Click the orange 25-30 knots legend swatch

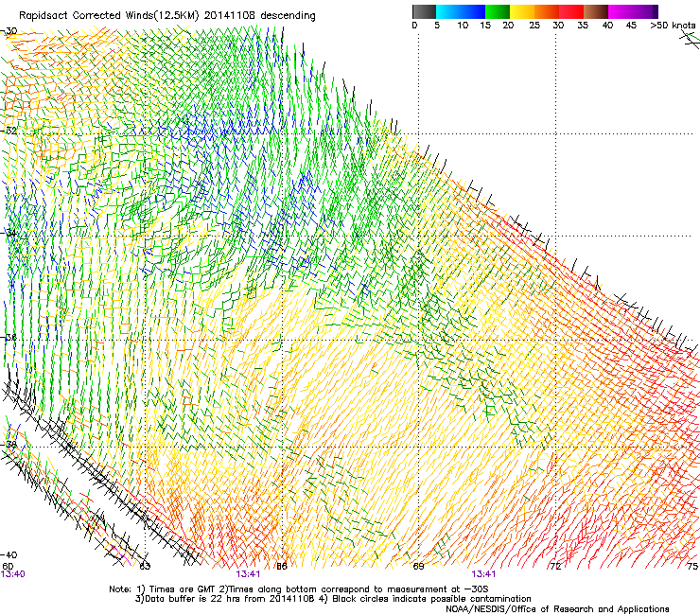point(547,11)
